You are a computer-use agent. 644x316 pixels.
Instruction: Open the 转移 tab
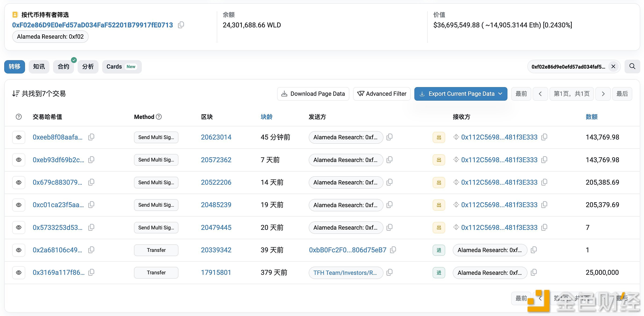pos(14,66)
